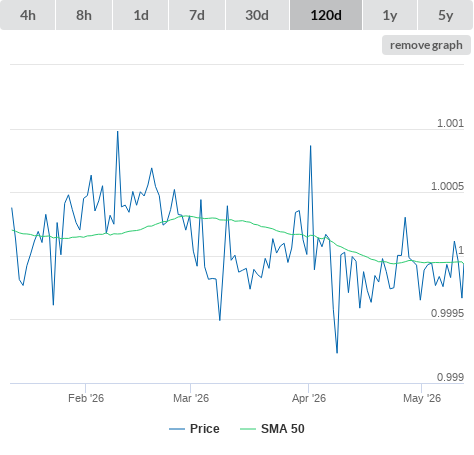The width and height of the screenshot is (474, 455).
Task: Click the 1.001 y-axis value label
Action: (450, 123)
